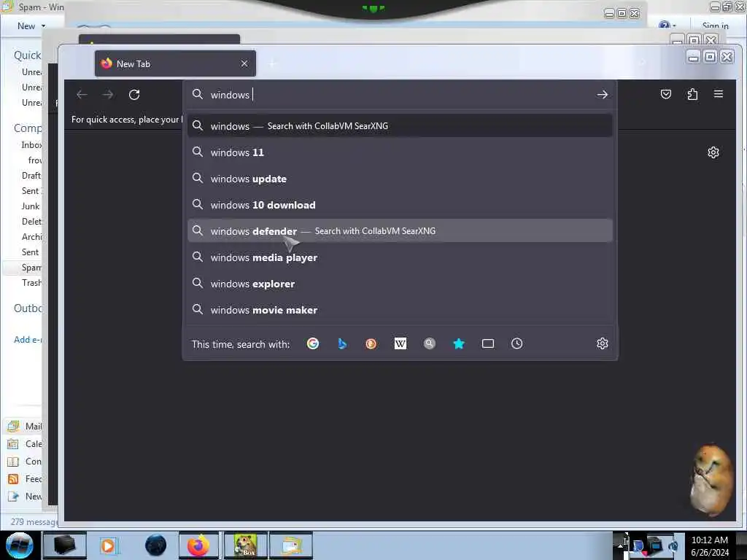Switch to Firefox via taskbar

[x=198, y=545]
